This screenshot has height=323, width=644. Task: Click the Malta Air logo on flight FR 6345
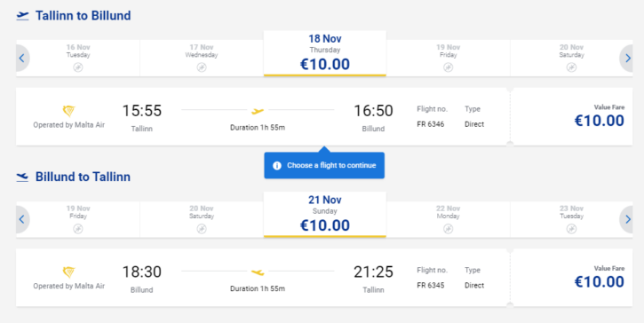coord(68,272)
